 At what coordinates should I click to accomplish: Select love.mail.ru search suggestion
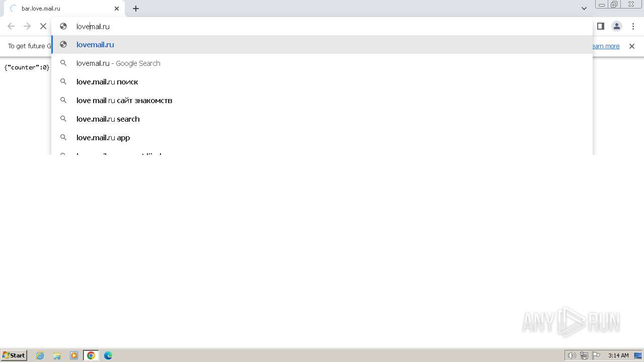[x=322, y=119]
